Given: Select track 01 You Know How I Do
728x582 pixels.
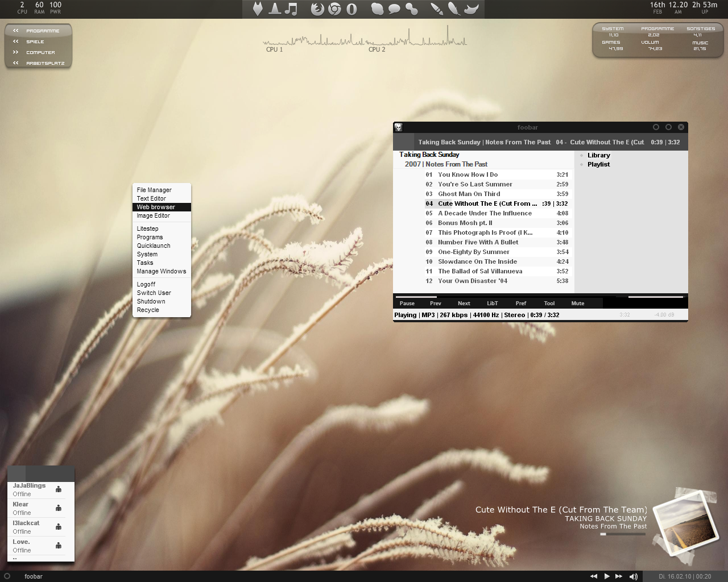Looking at the screenshot, I should pyautogui.click(x=497, y=174).
